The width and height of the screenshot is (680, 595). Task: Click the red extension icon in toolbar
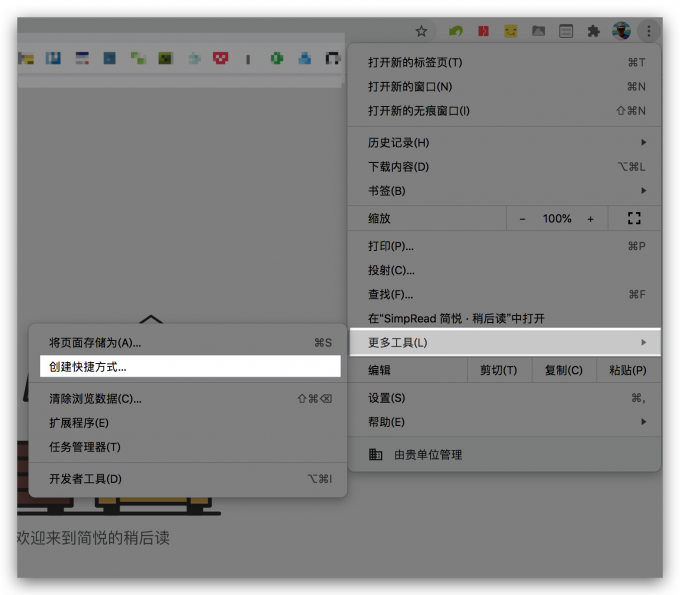point(484,31)
